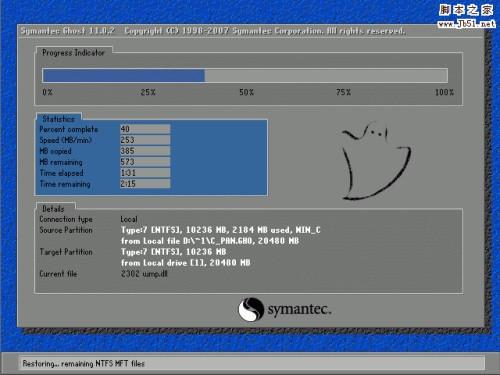Select the MB remaining value field
The width and height of the screenshot is (500, 375).
point(145,162)
